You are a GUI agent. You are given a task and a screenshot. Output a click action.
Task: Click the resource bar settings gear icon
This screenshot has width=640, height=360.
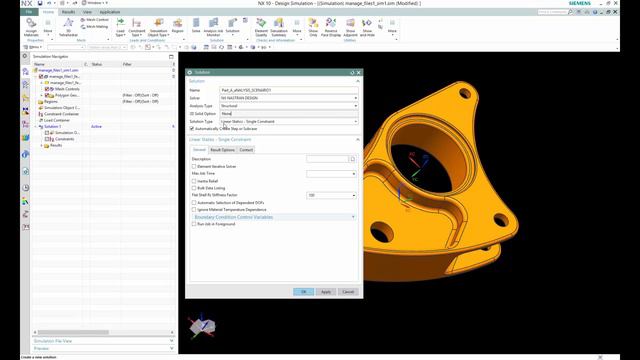coord(25,56)
